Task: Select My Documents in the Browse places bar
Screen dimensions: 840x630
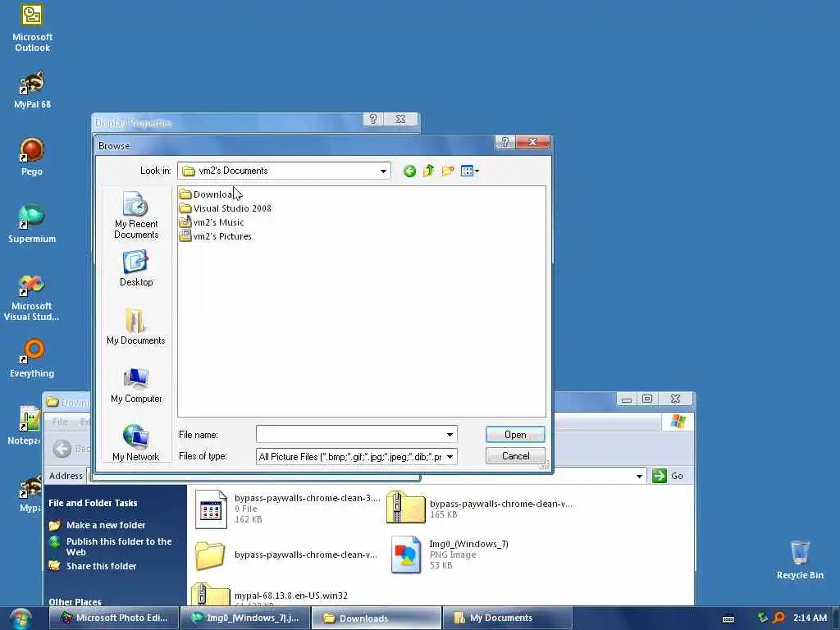Action: (136, 326)
